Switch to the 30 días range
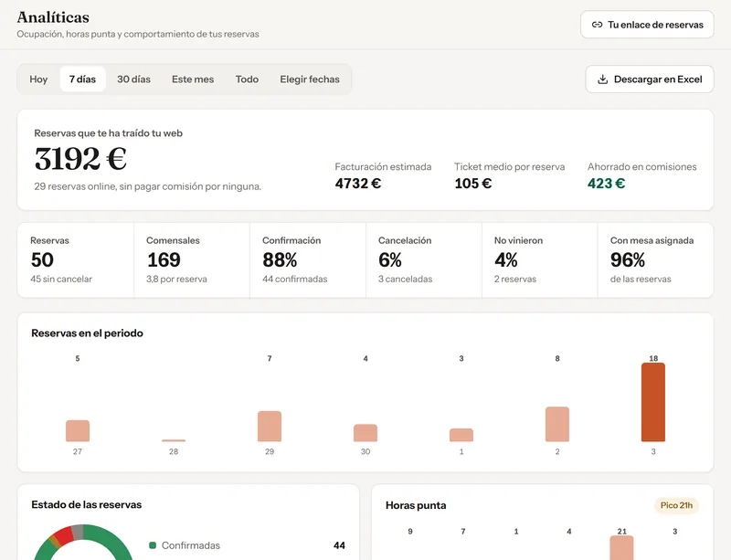731x560 pixels. [133, 79]
